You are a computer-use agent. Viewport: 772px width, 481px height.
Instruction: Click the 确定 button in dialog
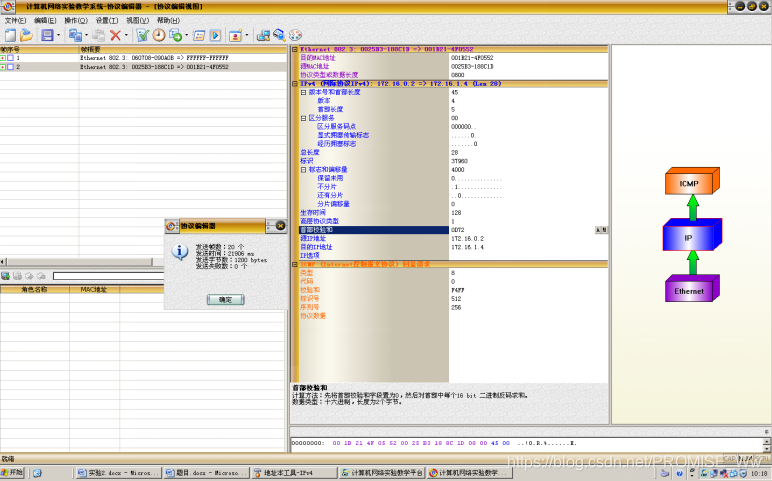coord(225,300)
